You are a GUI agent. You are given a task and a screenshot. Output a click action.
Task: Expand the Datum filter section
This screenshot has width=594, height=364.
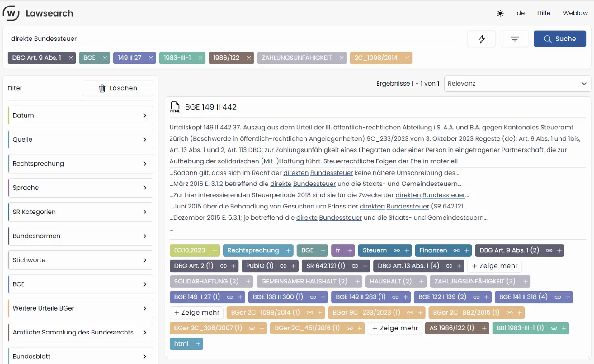click(x=81, y=115)
